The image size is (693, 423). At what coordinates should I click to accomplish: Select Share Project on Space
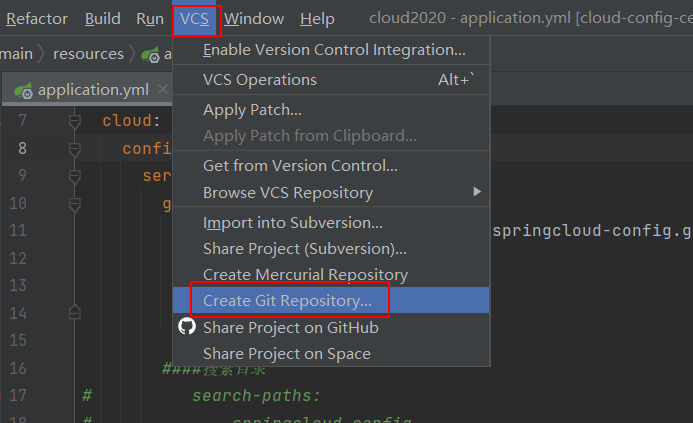click(x=331, y=354)
